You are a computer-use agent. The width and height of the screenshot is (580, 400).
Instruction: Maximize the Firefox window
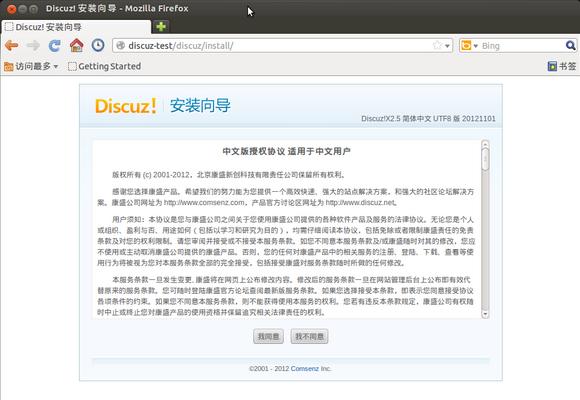click(33, 9)
